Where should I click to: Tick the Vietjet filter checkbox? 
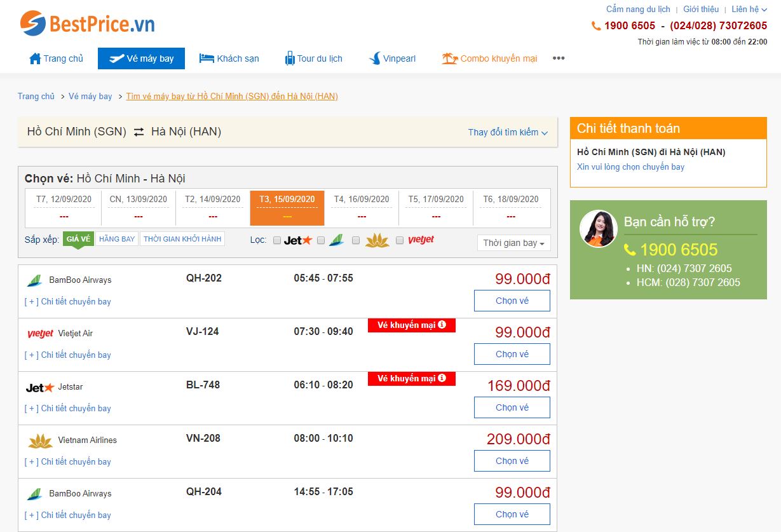click(x=400, y=240)
